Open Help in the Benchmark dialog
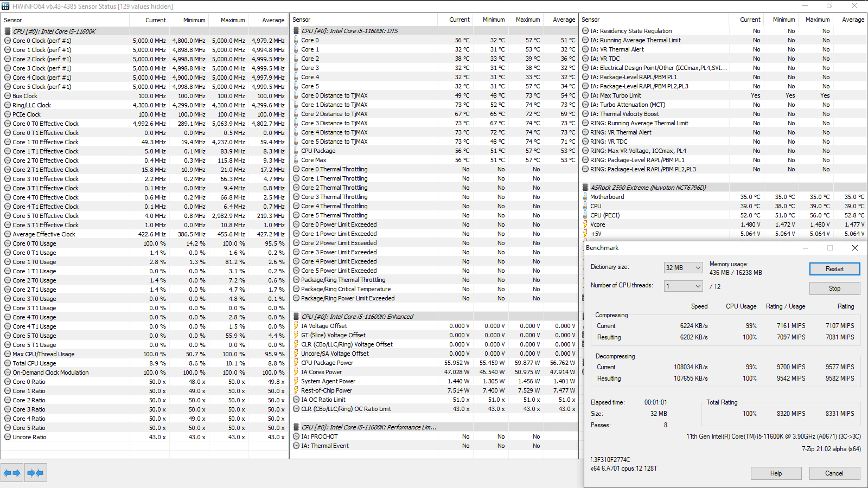Screen dimensions: 868x488 click(x=776, y=473)
